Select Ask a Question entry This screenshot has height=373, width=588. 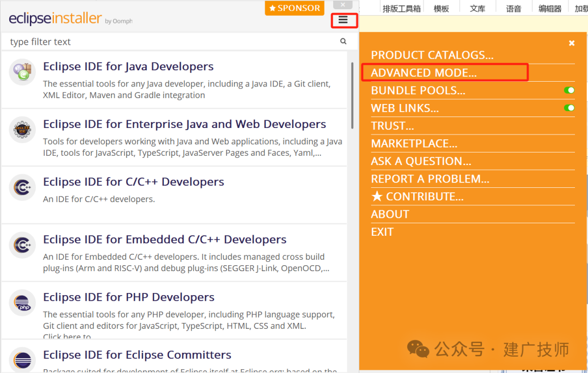point(421,161)
